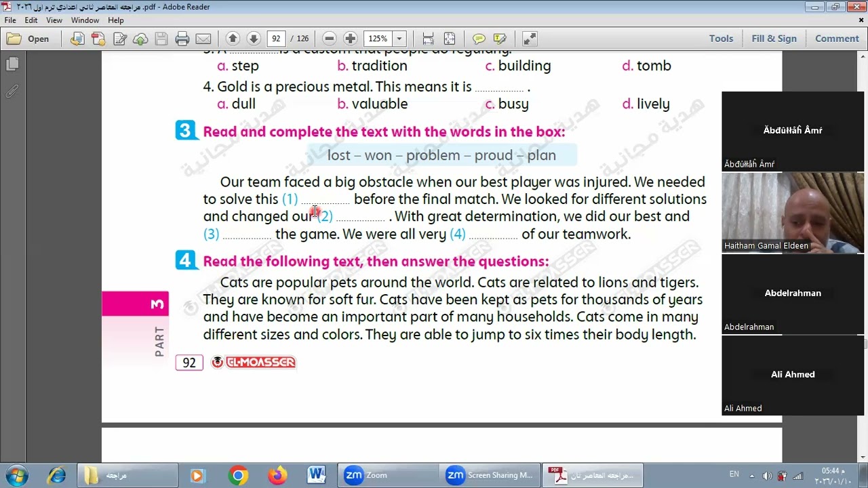Switch to Zoom taskbar window

388,476
